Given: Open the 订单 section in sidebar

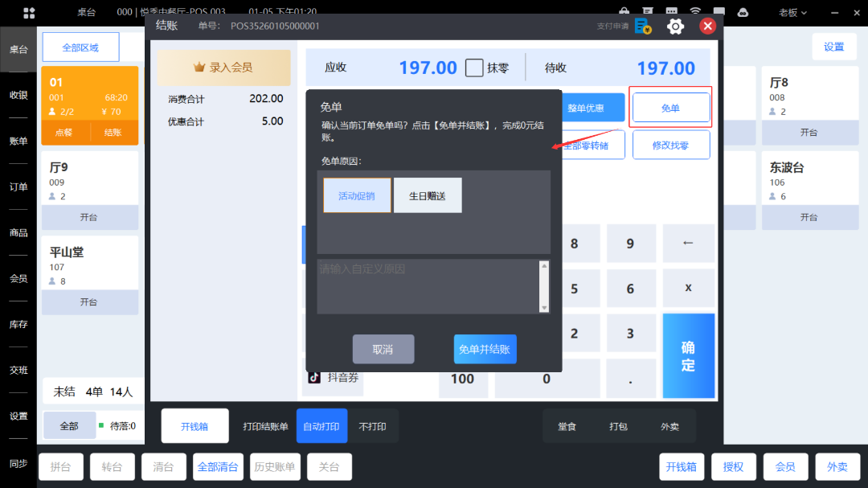Looking at the screenshot, I should 18,186.
